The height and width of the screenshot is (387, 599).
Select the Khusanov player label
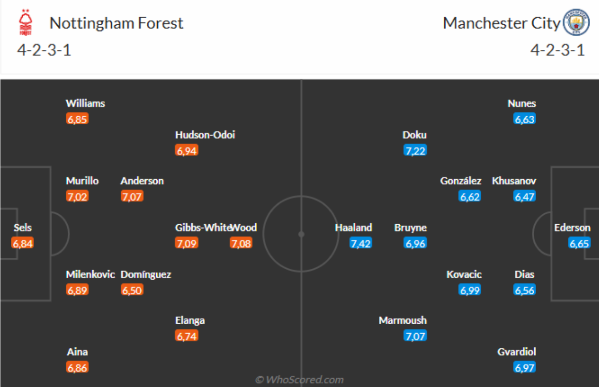514,181
